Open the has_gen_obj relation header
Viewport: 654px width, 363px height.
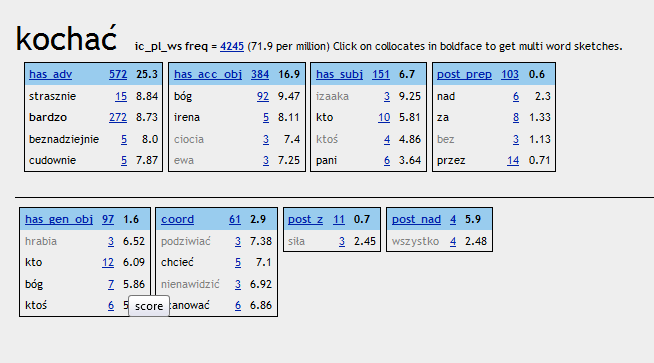59,219
